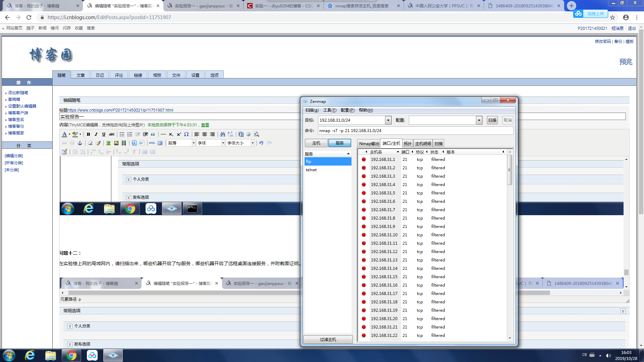Image resolution: width=644 pixels, height=362 pixels.
Task: Insert anchor using anchor icon
Action: (x=80, y=143)
